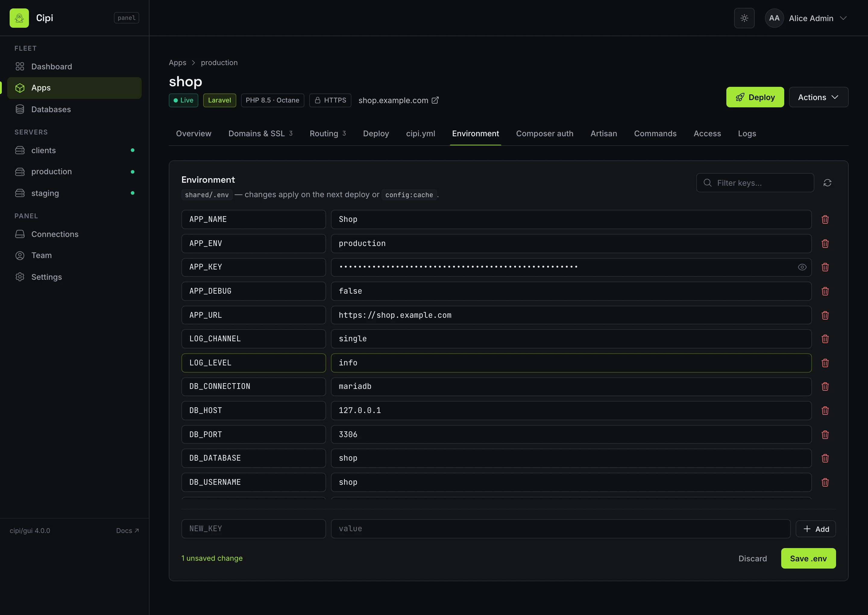
Task: Open Settings in the sidebar
Action: coord(74,277)
